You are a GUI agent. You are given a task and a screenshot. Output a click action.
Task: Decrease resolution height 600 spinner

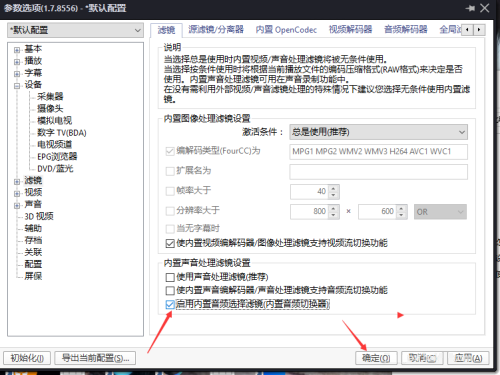(x=402, y=215)
